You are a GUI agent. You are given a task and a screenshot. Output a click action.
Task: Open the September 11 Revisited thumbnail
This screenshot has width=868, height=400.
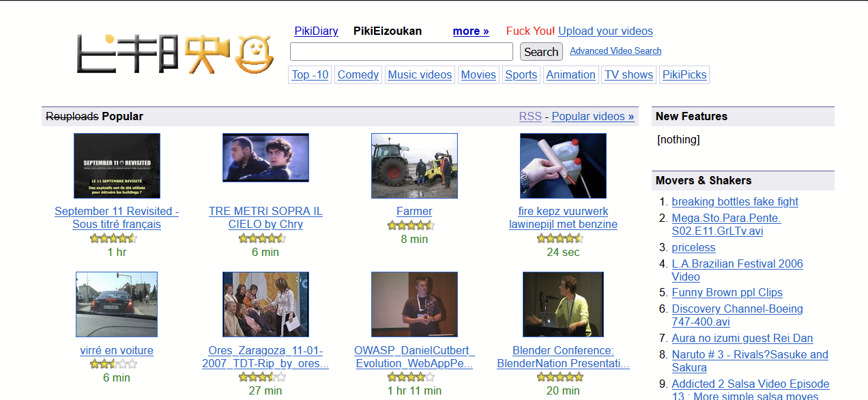tap(117, 166)
